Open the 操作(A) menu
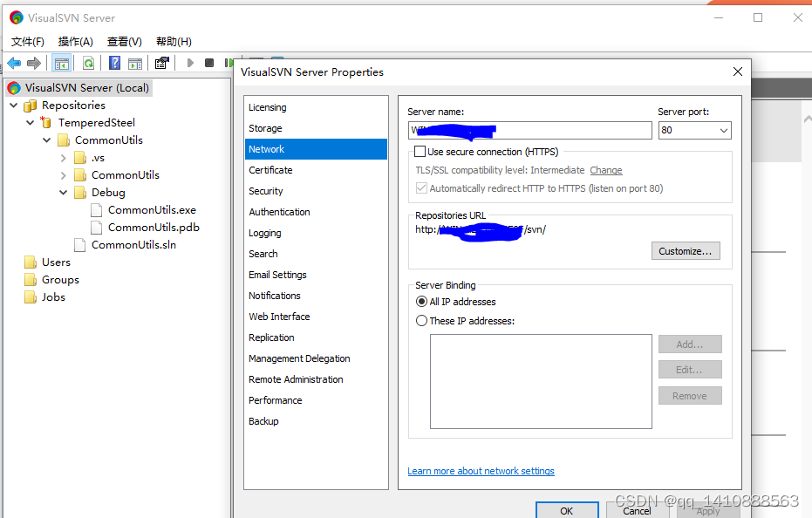 76,42
